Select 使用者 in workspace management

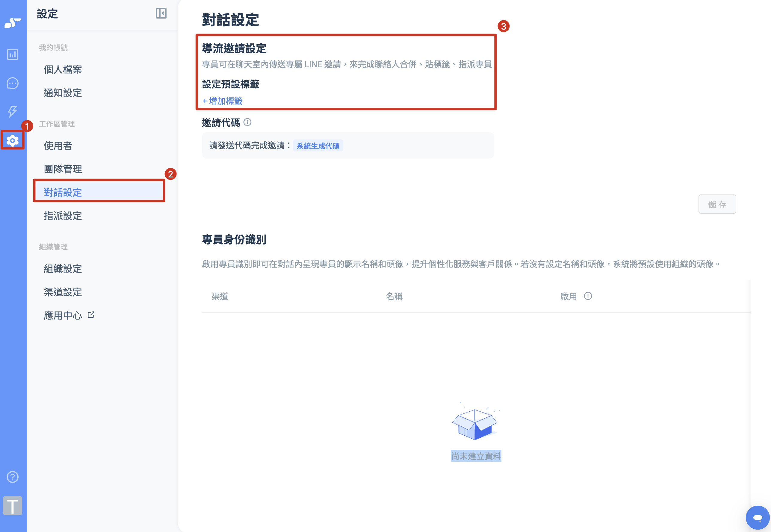tap(58, 146)
